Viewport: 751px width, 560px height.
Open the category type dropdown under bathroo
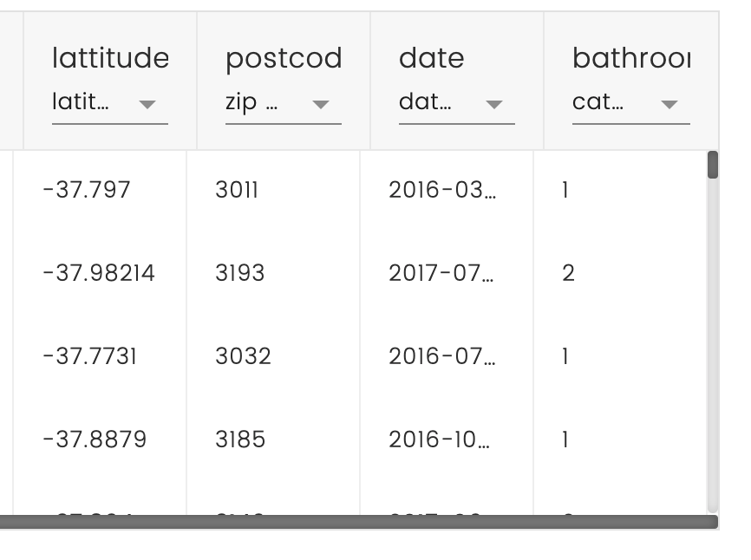[669, 104]
